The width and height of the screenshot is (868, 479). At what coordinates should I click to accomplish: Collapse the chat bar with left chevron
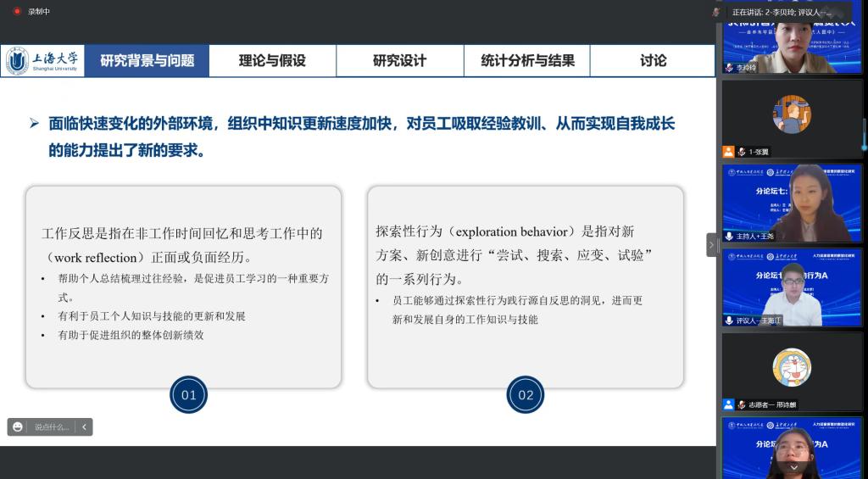tap(84, 427)
